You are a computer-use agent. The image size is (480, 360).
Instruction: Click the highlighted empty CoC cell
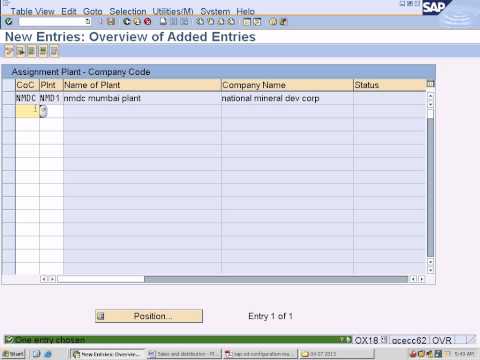click(x=27, y=111)
